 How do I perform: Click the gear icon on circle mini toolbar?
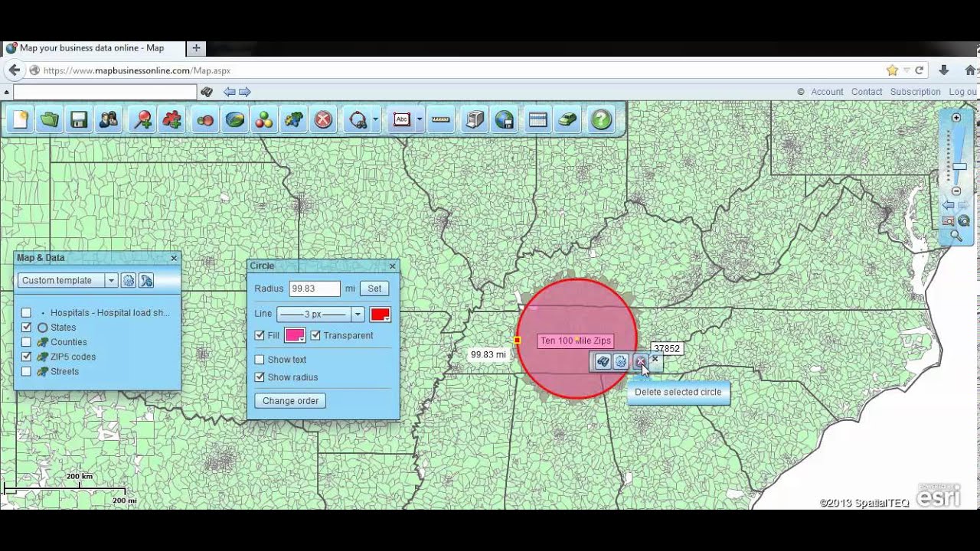tap(621, 361)
